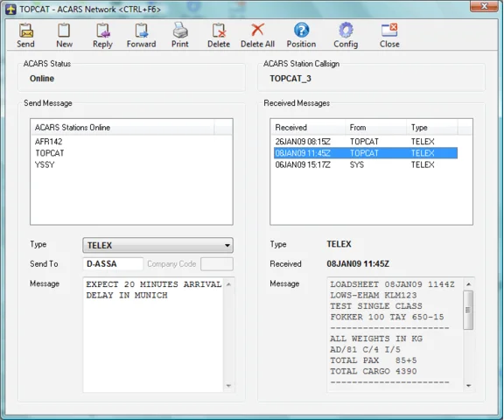Open the Config gear icon
504x420 pixels.
tap(346, 35)
